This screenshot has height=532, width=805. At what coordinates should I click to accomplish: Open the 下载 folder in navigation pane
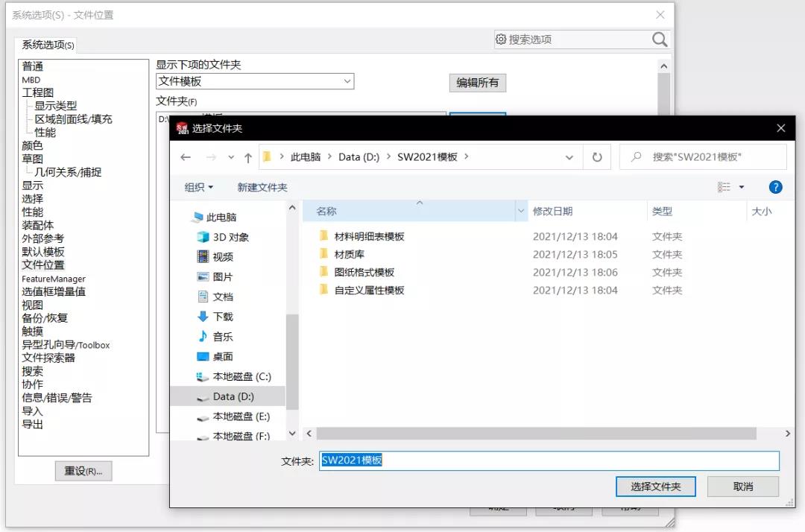pos(222,317)
